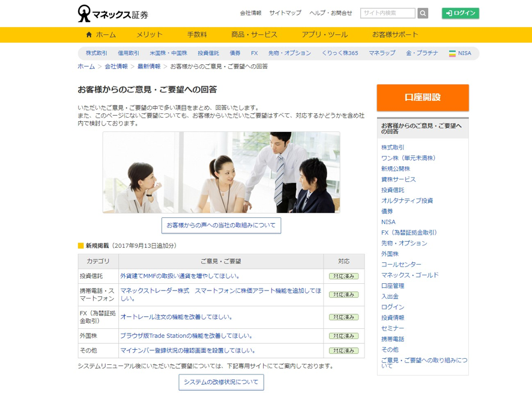Click the Monex Securities logo
The image size is (532, 396).
(x=113, y=14)
